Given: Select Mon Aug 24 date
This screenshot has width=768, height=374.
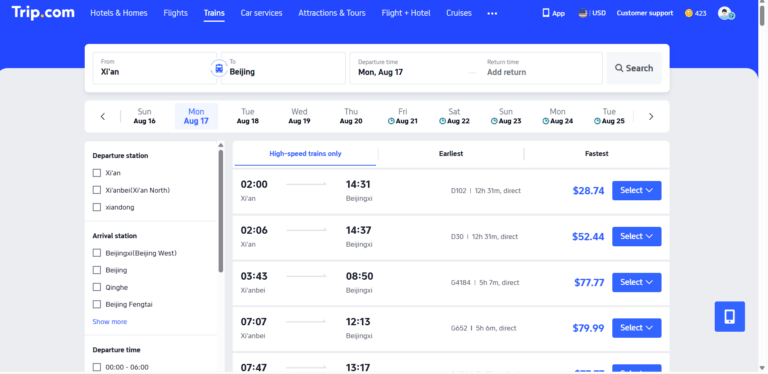Looking at the screenshot, I should (x=557, y=117).
